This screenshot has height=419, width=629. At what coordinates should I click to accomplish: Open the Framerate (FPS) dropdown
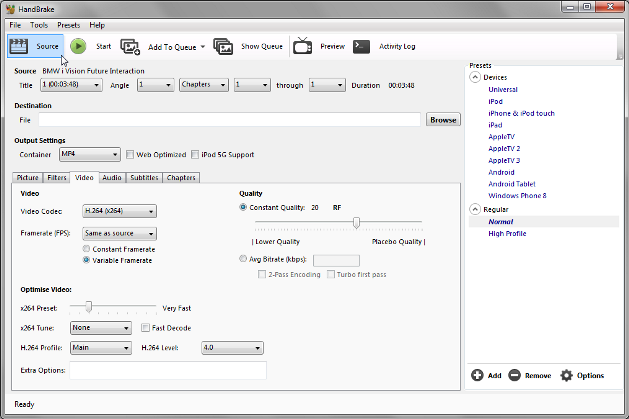(119, 233)
